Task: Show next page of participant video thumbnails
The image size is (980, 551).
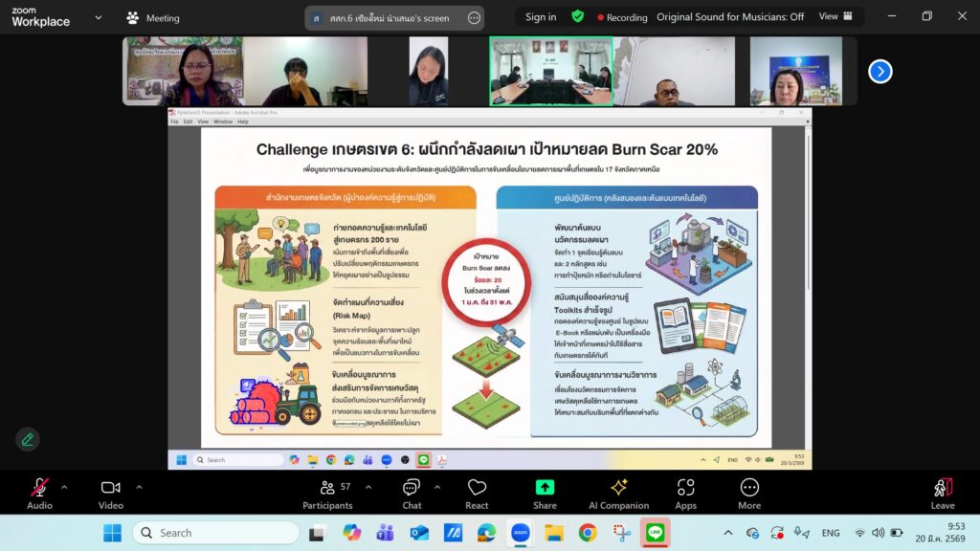Action: point(880,72)
